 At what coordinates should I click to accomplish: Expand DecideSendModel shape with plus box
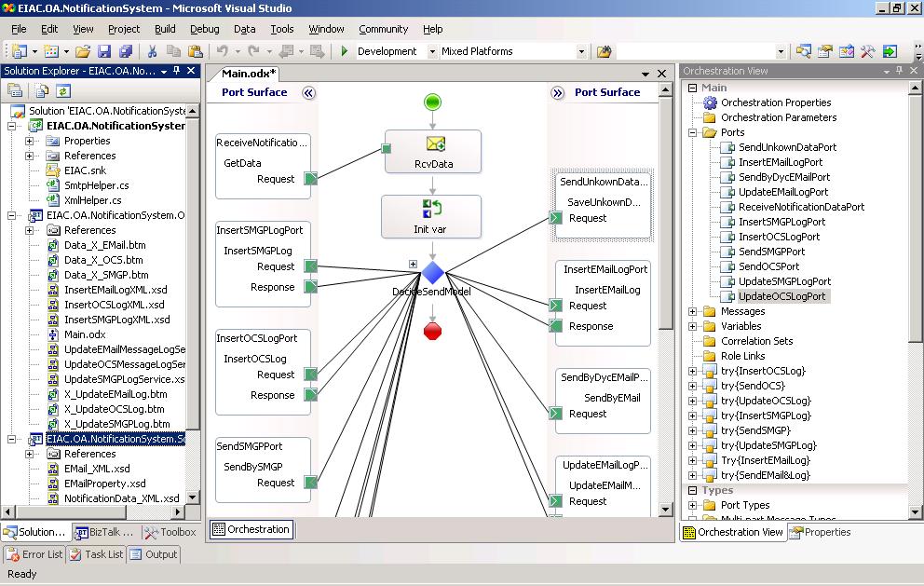point(413,264)
